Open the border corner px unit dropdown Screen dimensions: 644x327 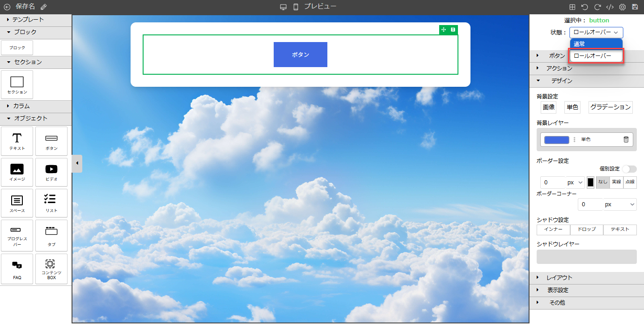pyautogui.click(x=619, y=204)
